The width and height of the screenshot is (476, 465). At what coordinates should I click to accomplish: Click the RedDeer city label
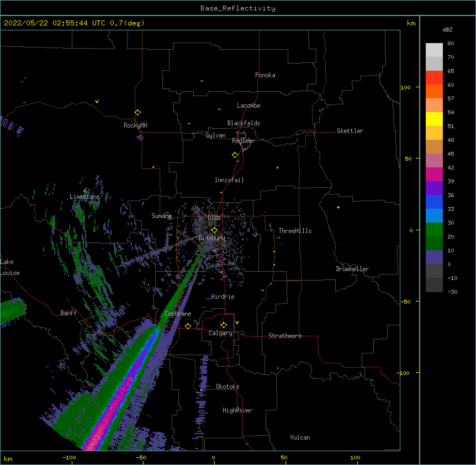point(243,141)
